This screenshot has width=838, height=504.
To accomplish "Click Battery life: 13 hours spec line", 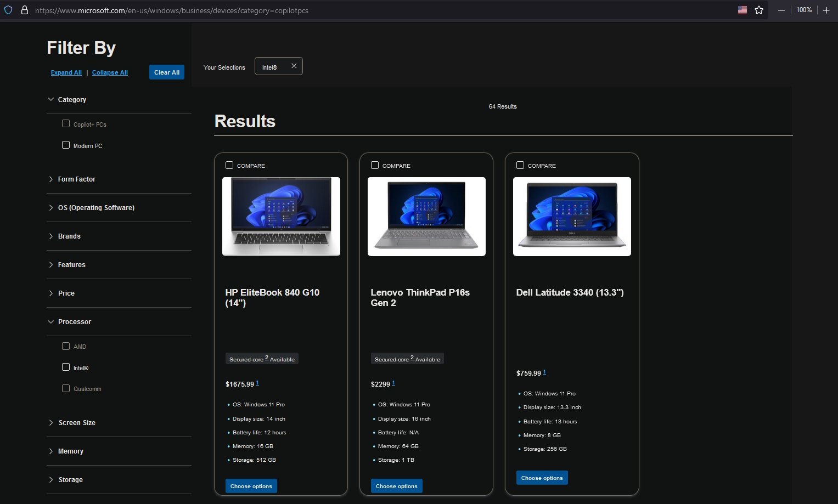I will [550, 422].
